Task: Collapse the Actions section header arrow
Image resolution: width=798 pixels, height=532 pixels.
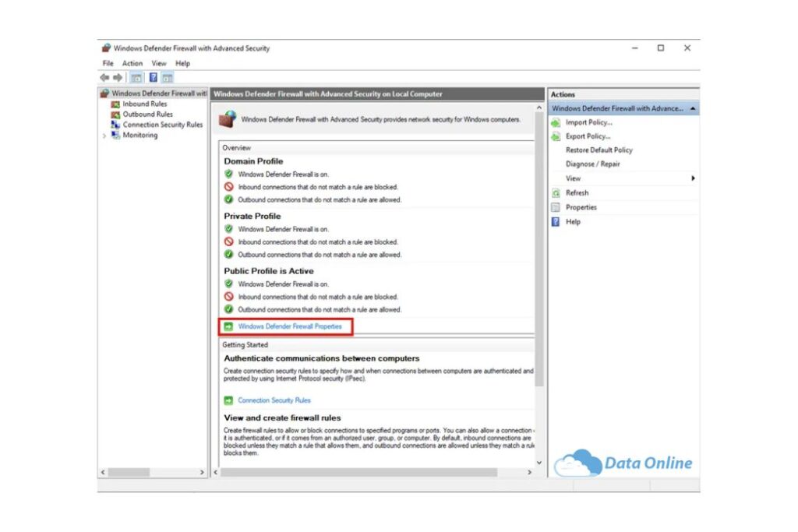Action: pos(693,109)
